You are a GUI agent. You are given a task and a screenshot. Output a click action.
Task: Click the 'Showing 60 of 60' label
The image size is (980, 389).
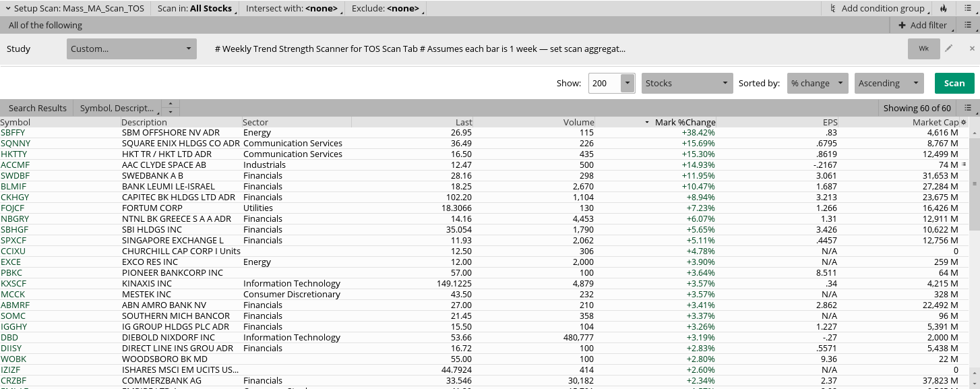pos(917,108)
